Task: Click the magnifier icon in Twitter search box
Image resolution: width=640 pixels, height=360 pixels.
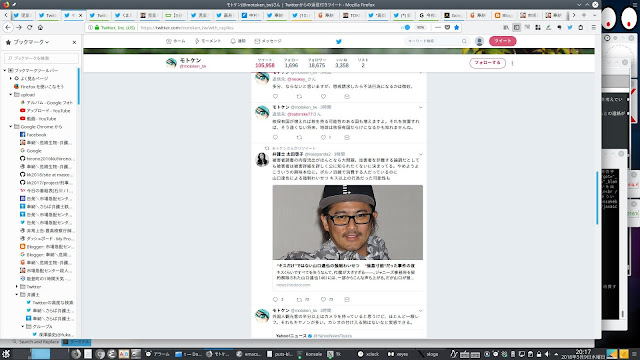Action: pyautogui.click(x=464, y=41)
